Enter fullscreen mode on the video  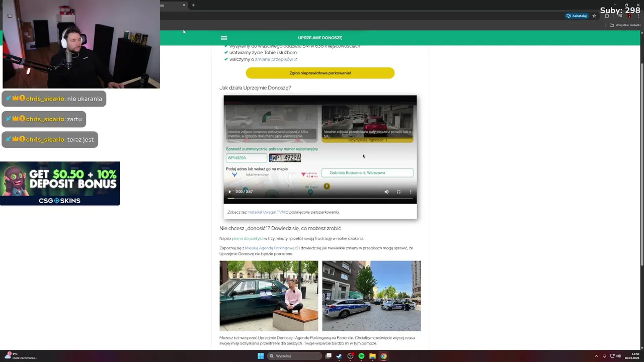coord(398,192)
